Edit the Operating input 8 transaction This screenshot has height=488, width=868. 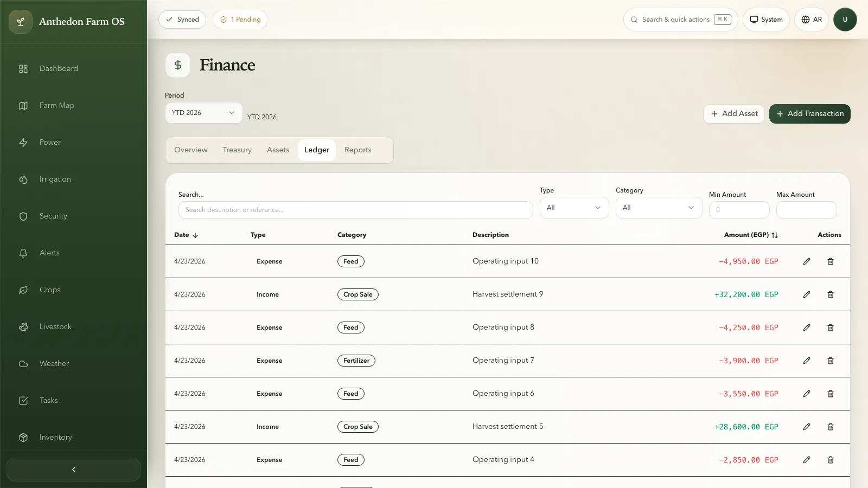click(x=807, y=328)
